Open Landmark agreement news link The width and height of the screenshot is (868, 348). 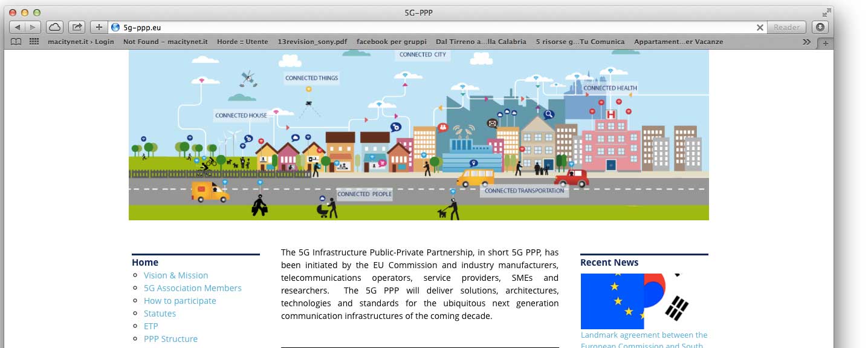644,340
